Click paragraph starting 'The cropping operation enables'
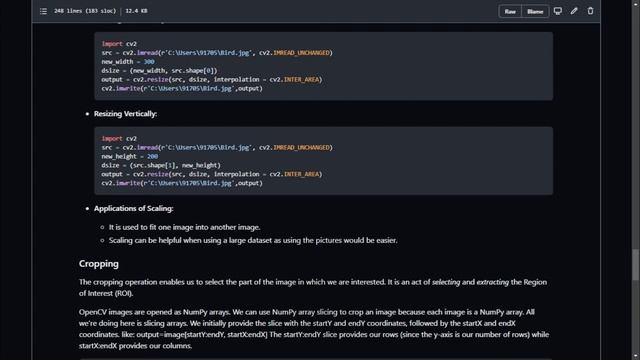The height and width of the screenshot is (360, 640). pos(313,287)
